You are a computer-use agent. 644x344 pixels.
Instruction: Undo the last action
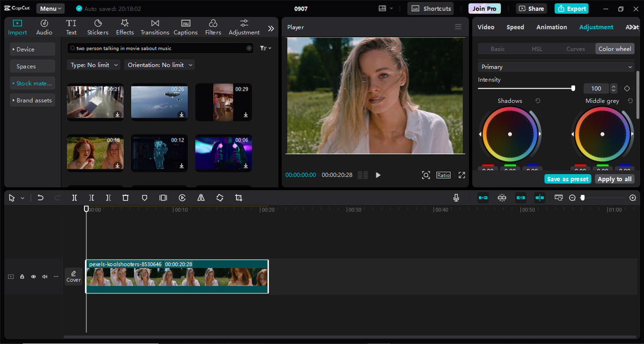[41, 198]
